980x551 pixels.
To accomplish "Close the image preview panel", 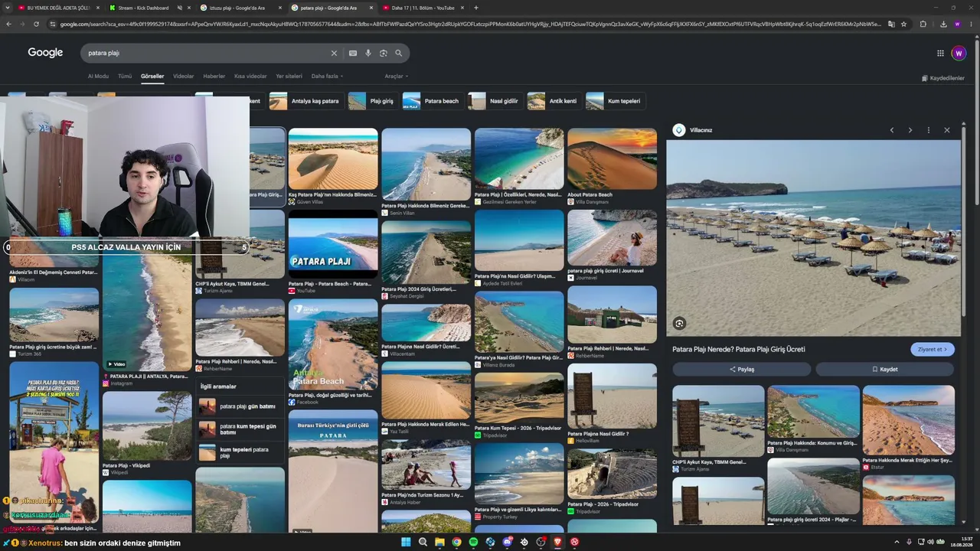I will pos(947,130).
